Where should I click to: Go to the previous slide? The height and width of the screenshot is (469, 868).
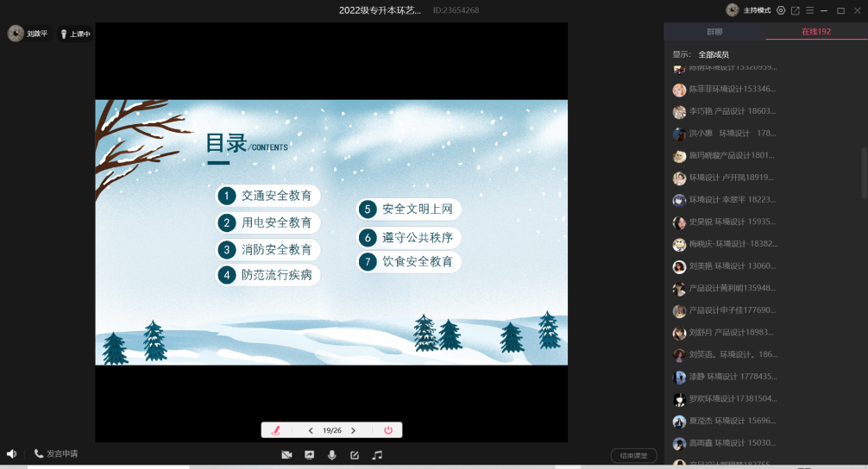tap(311, 430)
